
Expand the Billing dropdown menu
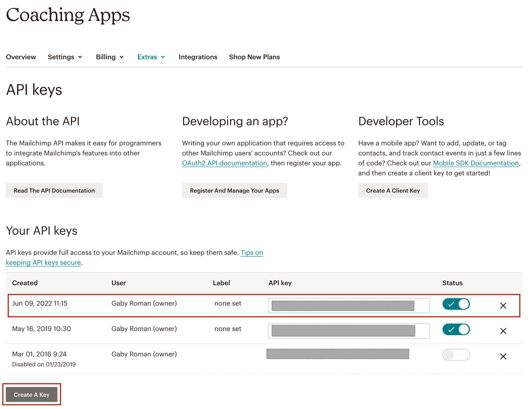(110, 57)
